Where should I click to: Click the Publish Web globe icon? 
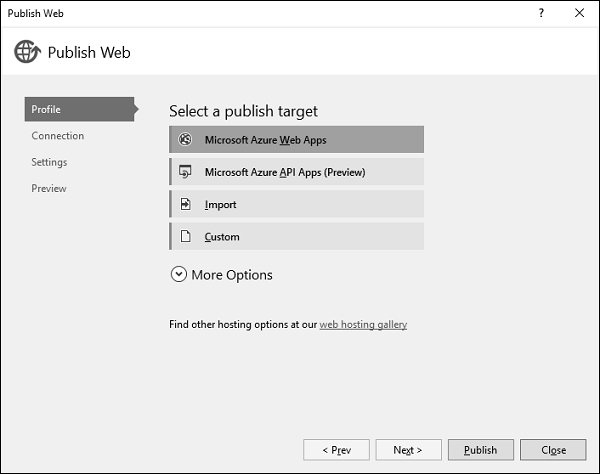pos(27,52)
